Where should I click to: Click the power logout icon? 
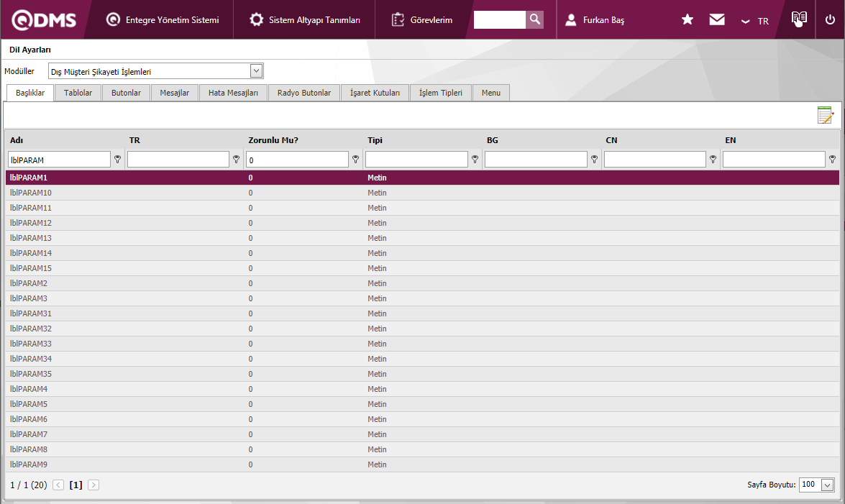point(830,19)
